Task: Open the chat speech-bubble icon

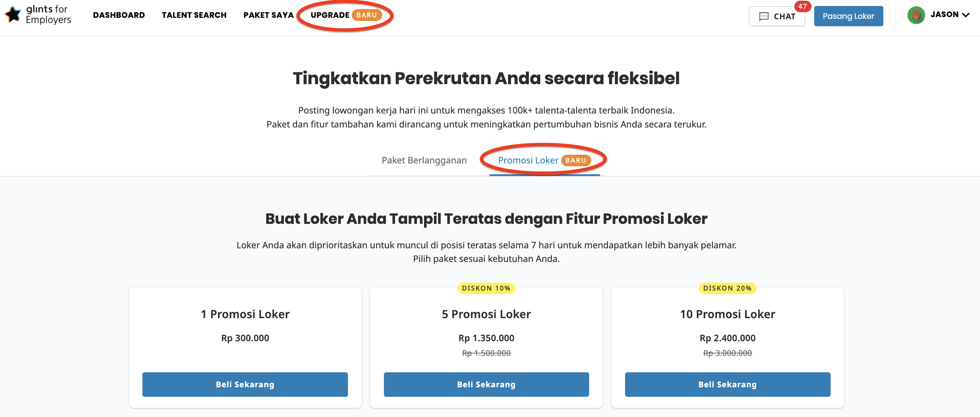Action: (764, 16)
